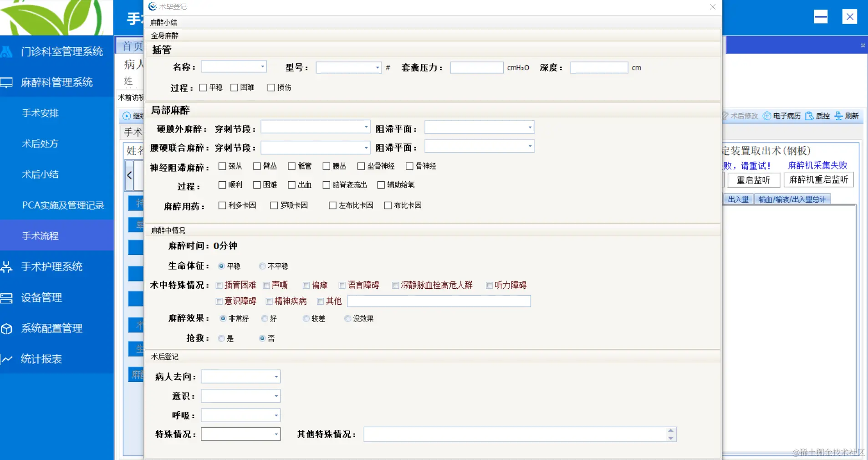
Task: Select the 不平稳 vital signs radio button
Action: 262,266
